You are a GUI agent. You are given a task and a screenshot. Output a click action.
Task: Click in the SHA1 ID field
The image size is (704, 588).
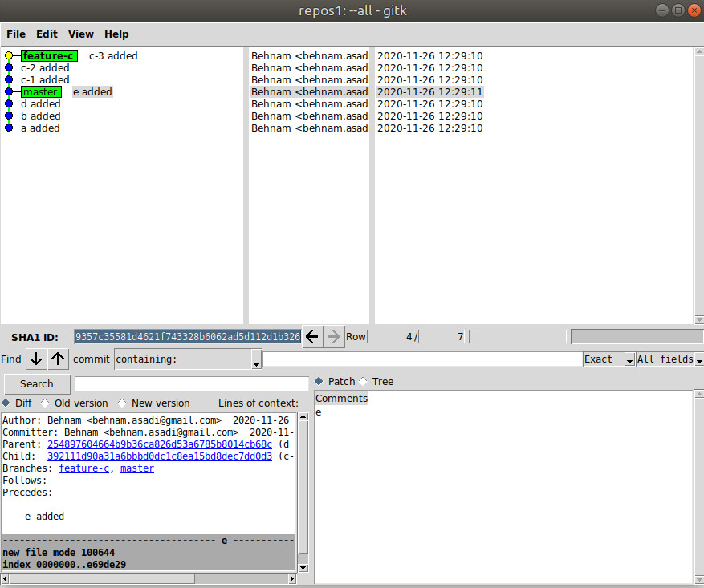[187, 337]
